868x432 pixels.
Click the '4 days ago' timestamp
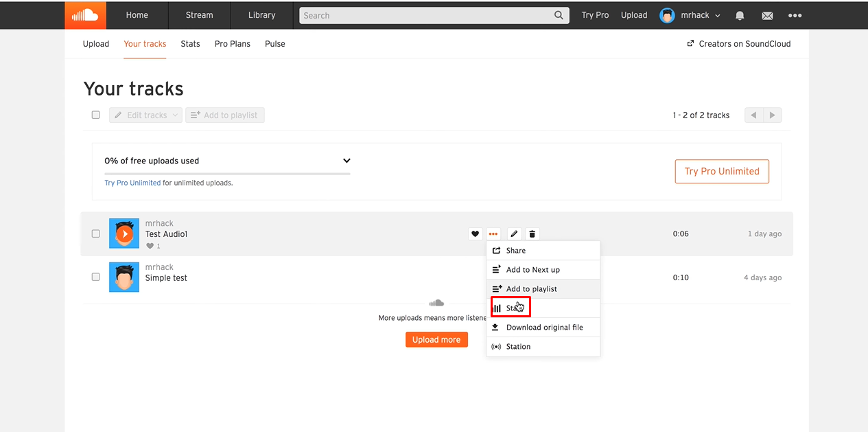pos(762,278)
